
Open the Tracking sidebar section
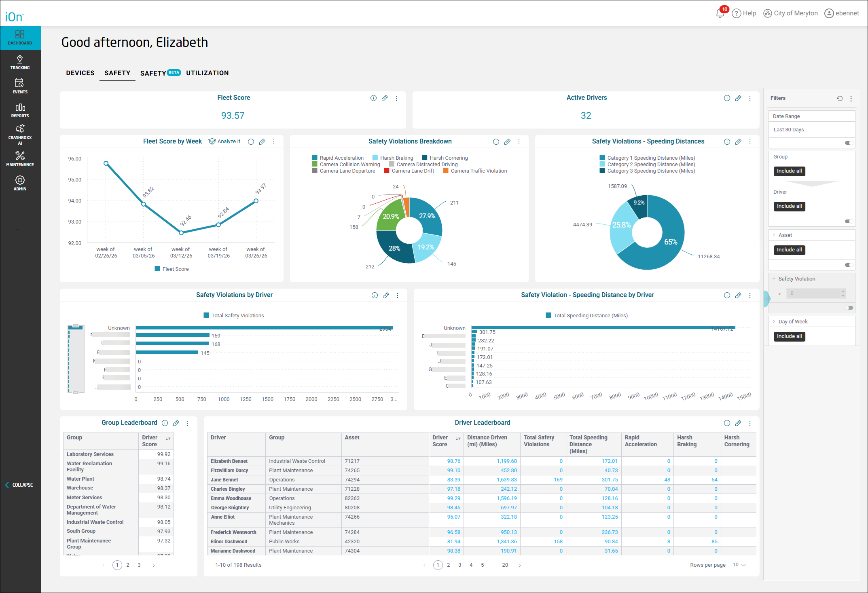click(x=20, y=62)
